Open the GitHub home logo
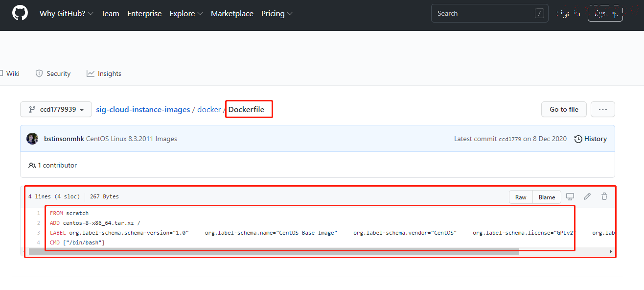The image size is (644, 290). [20, 13]
